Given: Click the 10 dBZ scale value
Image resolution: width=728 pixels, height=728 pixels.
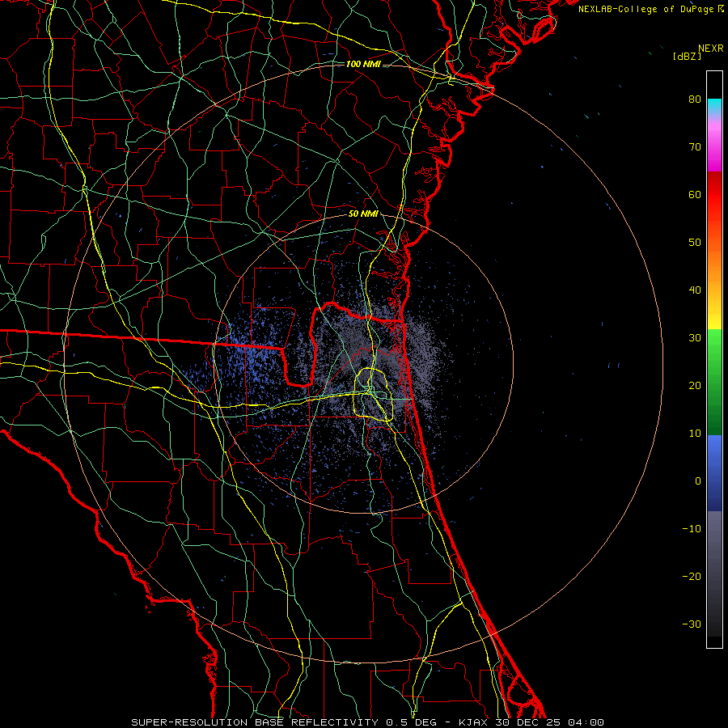Looking at the screenshot, I should click(x=695, y=434).
